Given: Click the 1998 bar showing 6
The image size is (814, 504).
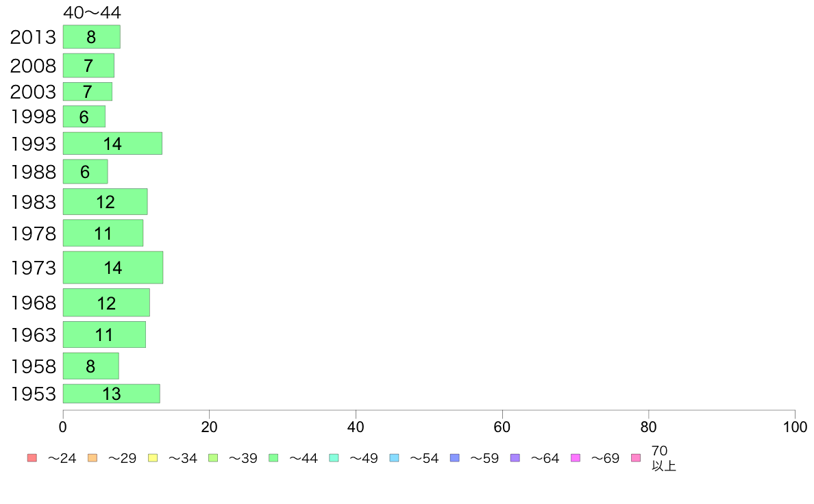Looking at the screenshot, I should [x=84, y=116].
